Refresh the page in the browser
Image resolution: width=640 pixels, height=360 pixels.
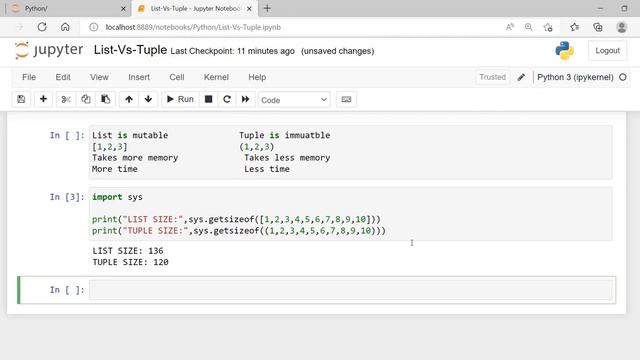coord(42,27)
